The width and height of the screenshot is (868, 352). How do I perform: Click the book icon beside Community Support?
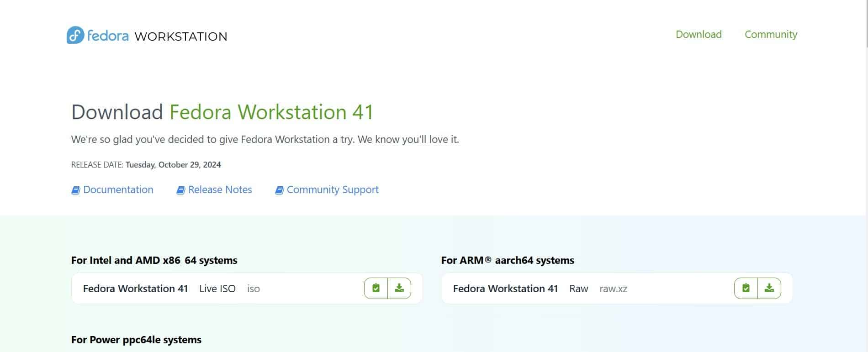pos(280,190)
